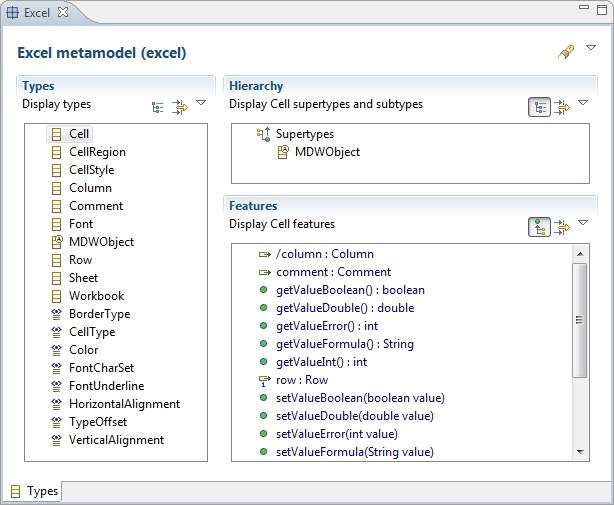Select the Cell type icon in the list
Viewport: 614px width, 505px height.
click(x=56, y=134)
